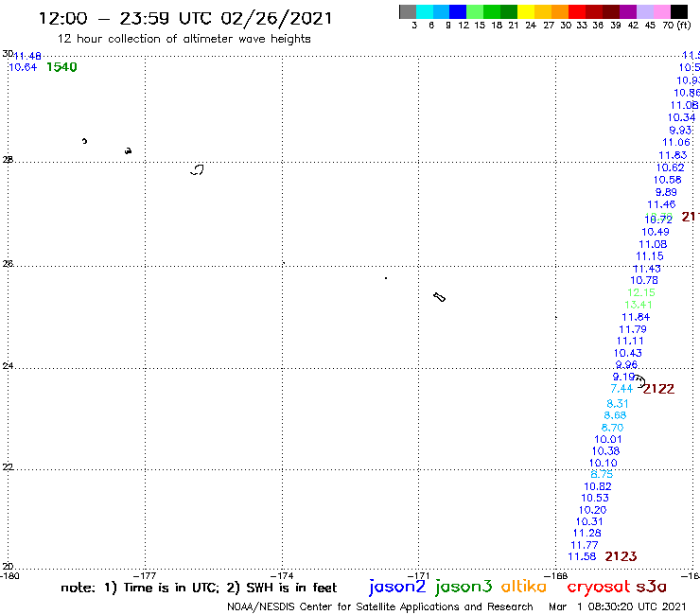
Task: Select the green time label '1540'
Action: point(61,67)
